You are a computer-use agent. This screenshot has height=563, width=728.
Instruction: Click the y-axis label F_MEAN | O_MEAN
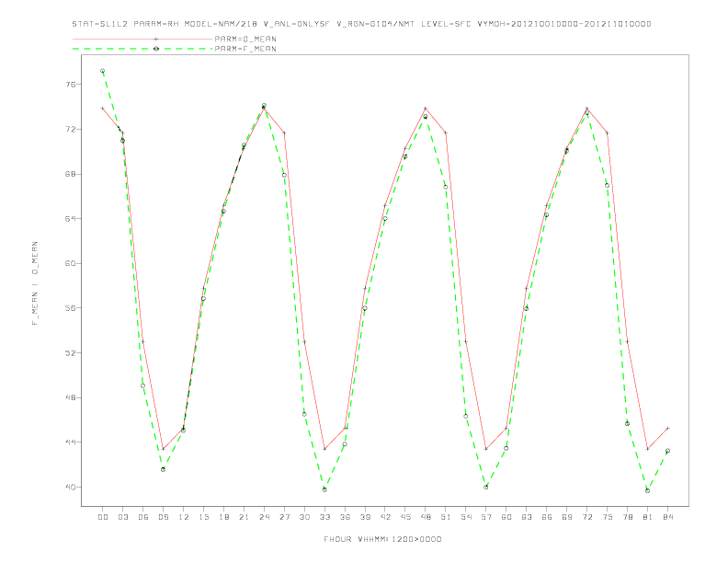pyautogui.click(x=35, y=283)
